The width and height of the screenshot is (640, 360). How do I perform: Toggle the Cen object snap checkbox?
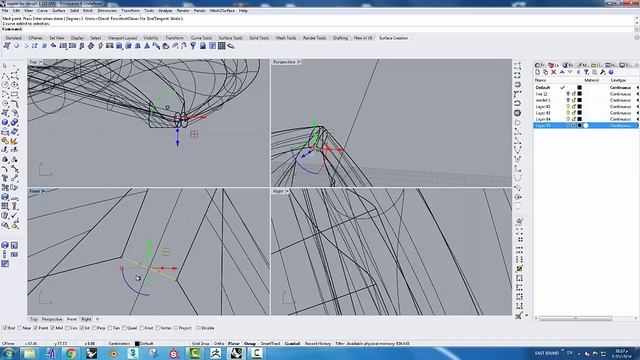[67, 328]
